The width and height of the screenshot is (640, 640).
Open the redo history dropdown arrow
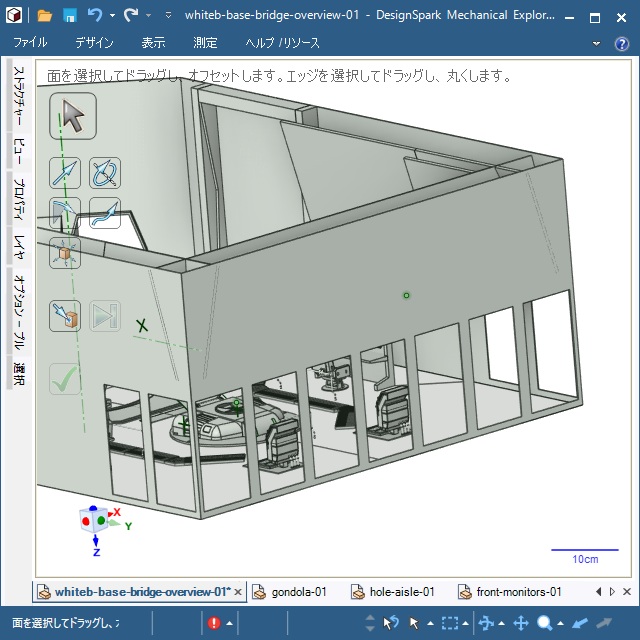[x=149, y=16]
